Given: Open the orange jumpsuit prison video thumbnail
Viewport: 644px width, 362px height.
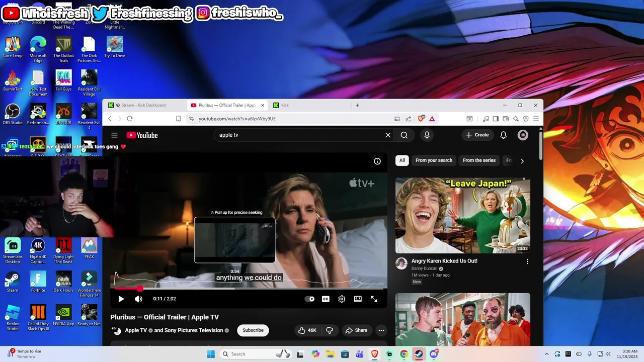Looking at the screenshot, I should [463, 319].
